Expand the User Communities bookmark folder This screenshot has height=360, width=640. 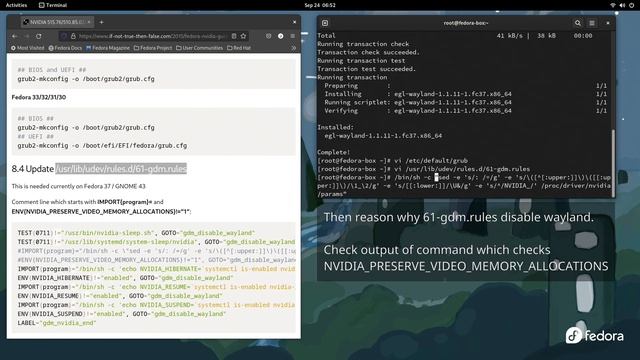[200, 48]
